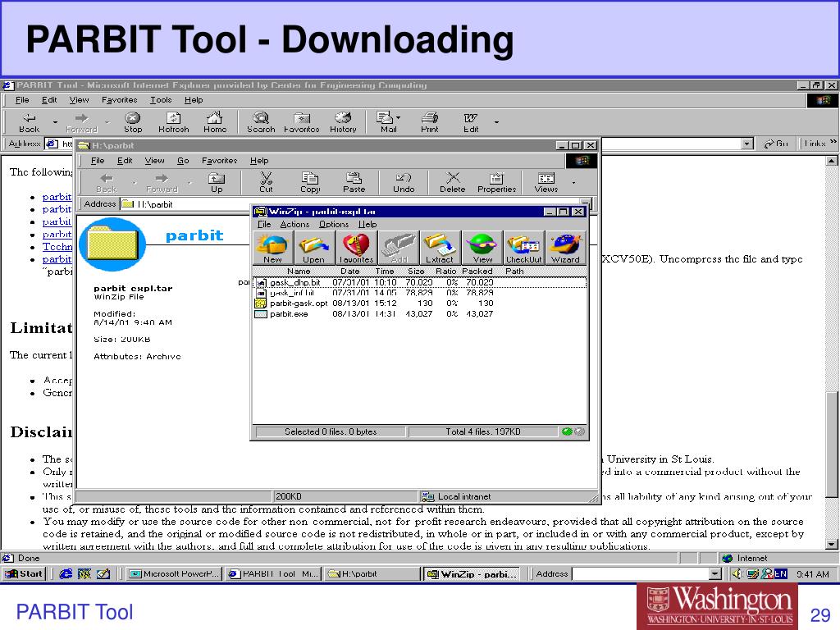Click Edit in Internet Explorer toolbar
Screen dimensions: 840x630
tap(471, 123)
